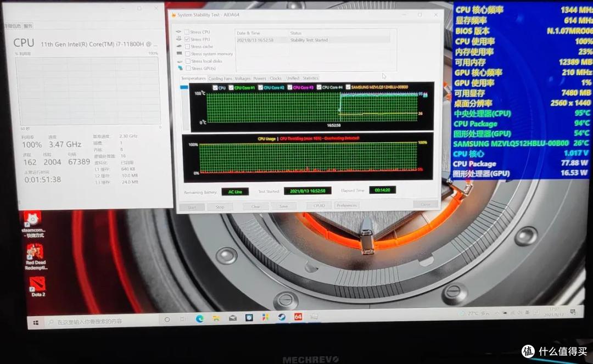This screenshot has height=364, width=593.
Task: Switch to the Voltages tab
Action: 243,79
